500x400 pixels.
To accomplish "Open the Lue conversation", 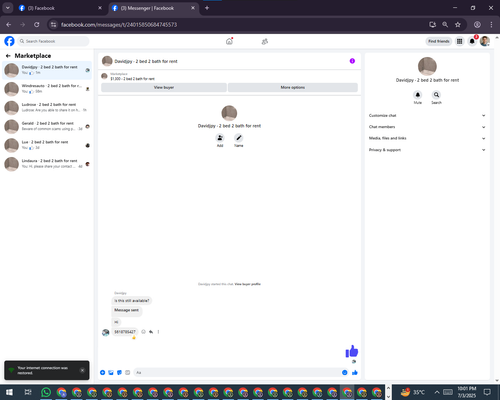I will (x=47, y=145).
